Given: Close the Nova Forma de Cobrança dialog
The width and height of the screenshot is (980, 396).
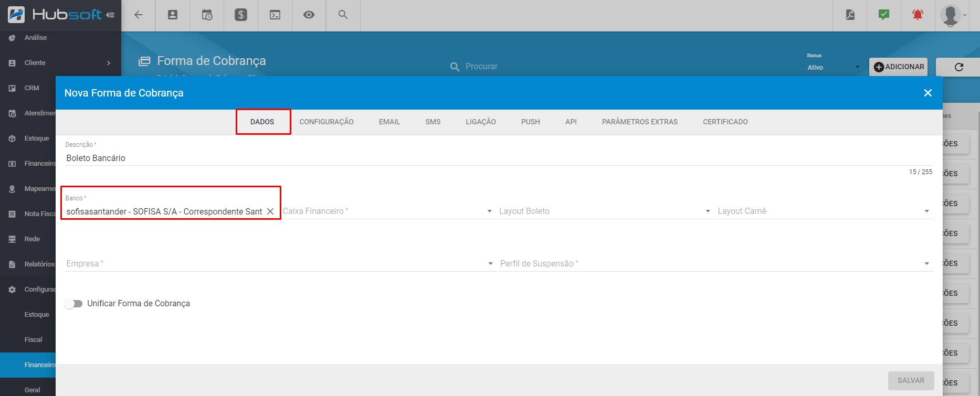Looking at the screenshot, I should pyautogui.click(x=928, y=93).
